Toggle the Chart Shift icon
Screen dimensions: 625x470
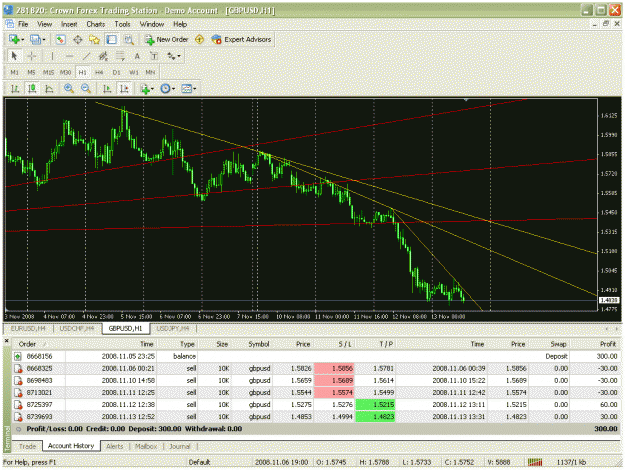(124, 88)
